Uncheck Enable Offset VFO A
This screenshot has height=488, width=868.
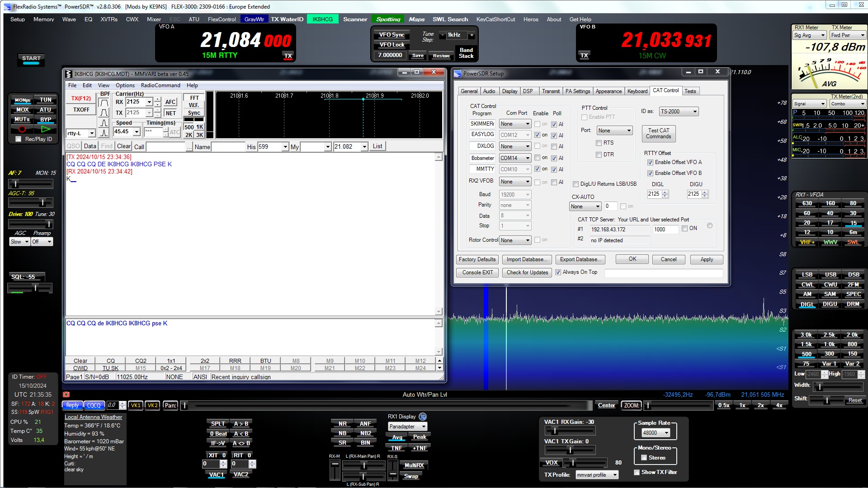click(x=650, y=162)
